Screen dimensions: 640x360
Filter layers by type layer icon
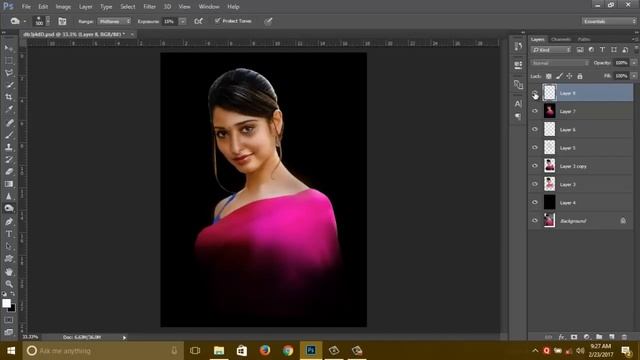click(x=602, y=50)
